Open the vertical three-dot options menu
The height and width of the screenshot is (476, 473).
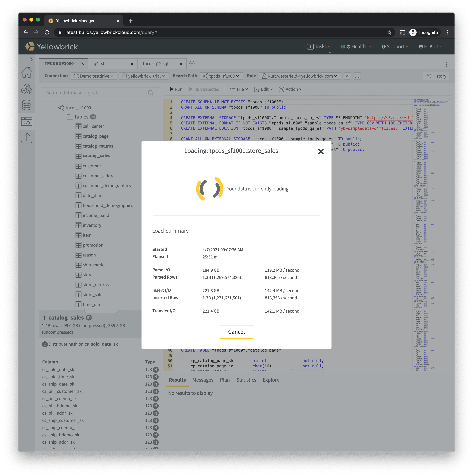tap(446, 65)
